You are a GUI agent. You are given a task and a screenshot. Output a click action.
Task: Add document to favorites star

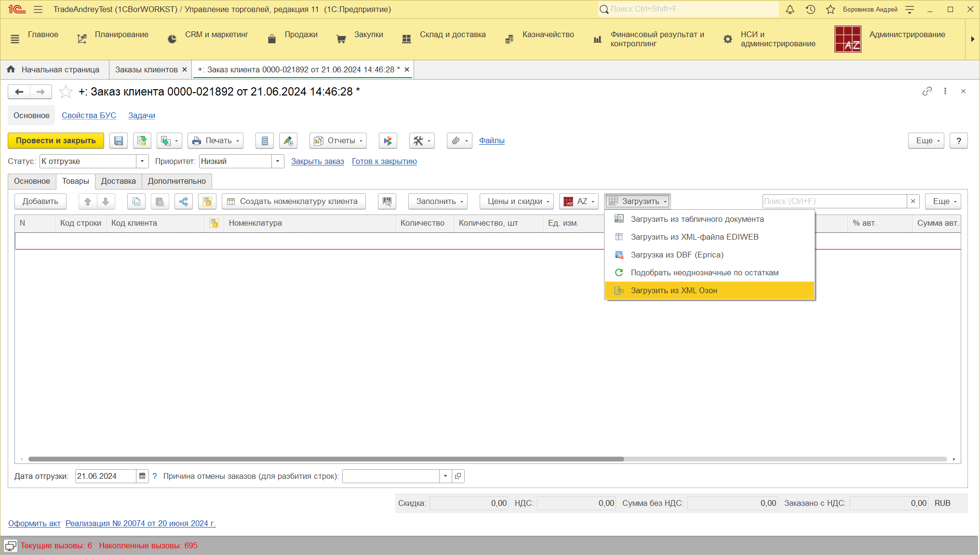(x=66, y=92)
